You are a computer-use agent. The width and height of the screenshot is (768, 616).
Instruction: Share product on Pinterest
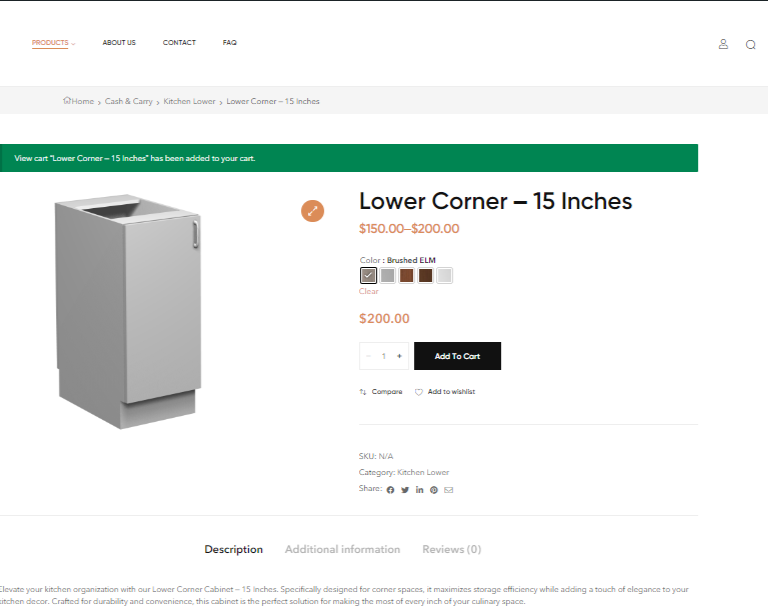point(434,490)
